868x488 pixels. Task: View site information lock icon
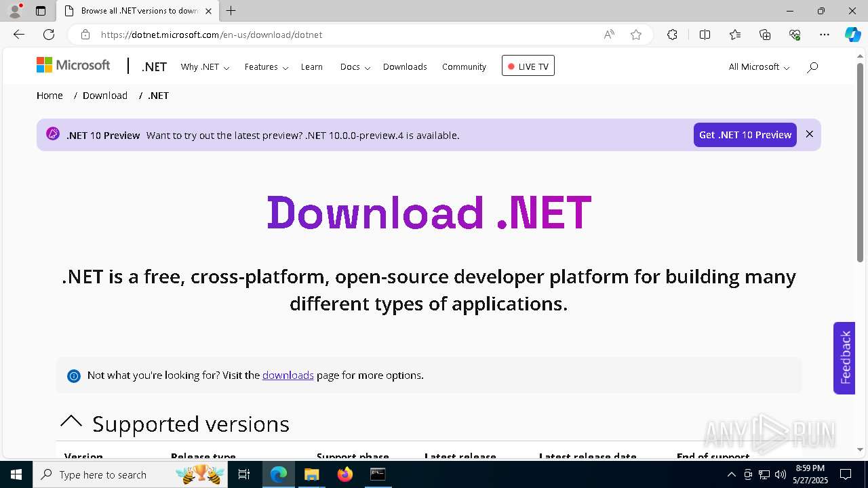85,35
